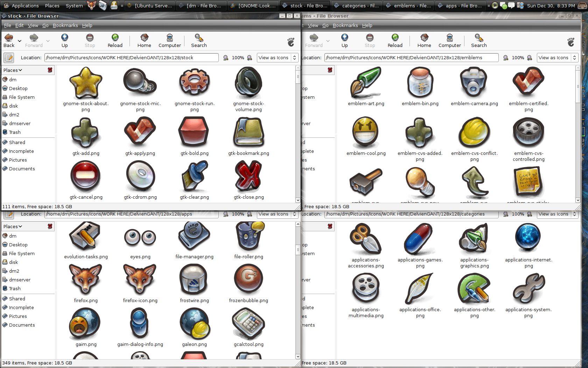Open the Bookmarks menu in the stock window
Screen dimensions: 588x368
65,25
